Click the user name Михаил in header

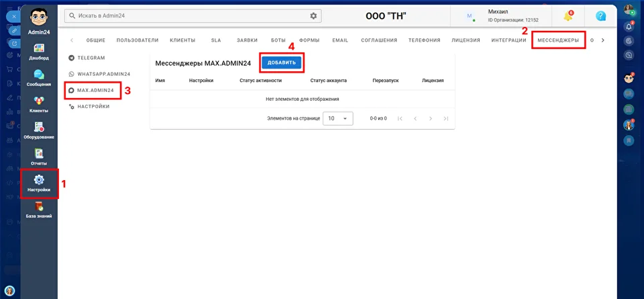(x=498, y=11)
